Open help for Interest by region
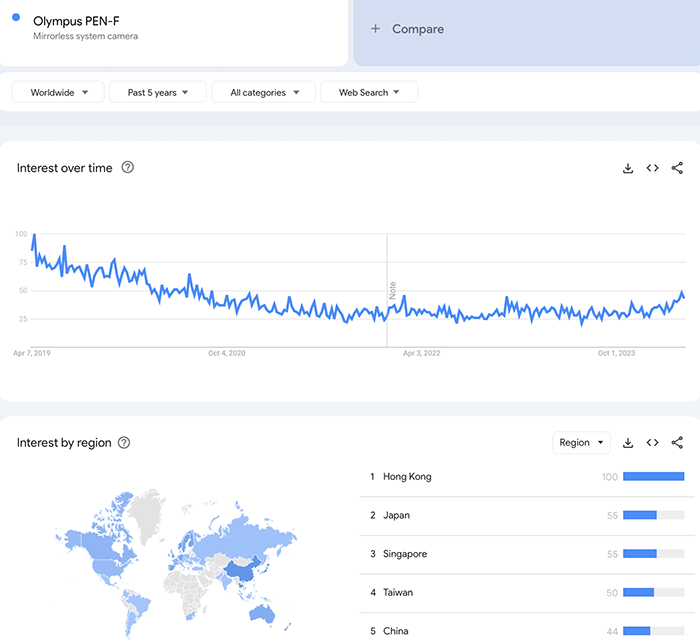700x644 pixels. coord(124,443)
